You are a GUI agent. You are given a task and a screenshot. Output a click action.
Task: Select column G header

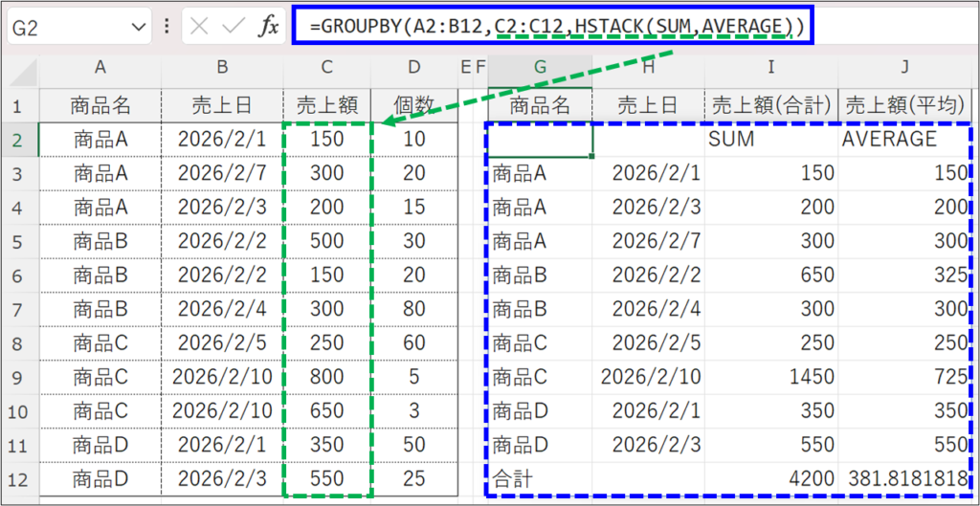pyautogui.click(x=541, y=67)
